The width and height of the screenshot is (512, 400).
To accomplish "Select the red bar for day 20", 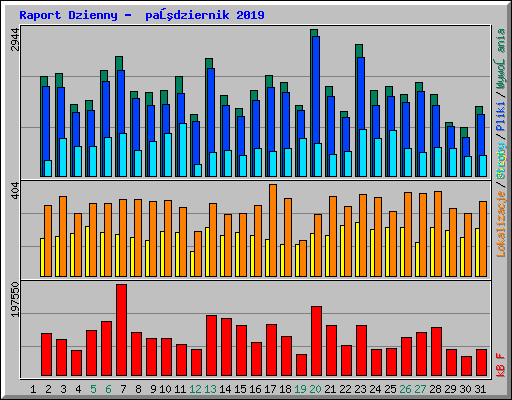I will [x=316, y=341].
